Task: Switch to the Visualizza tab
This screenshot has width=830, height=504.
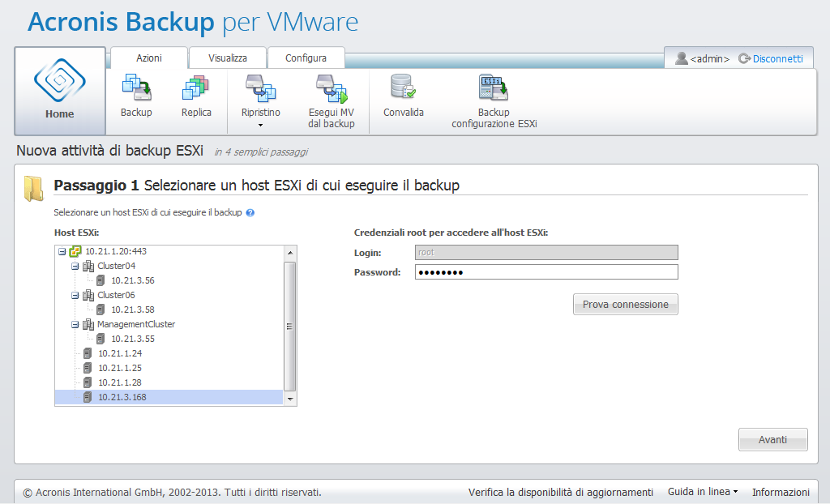Action: [x=228, y=58]
